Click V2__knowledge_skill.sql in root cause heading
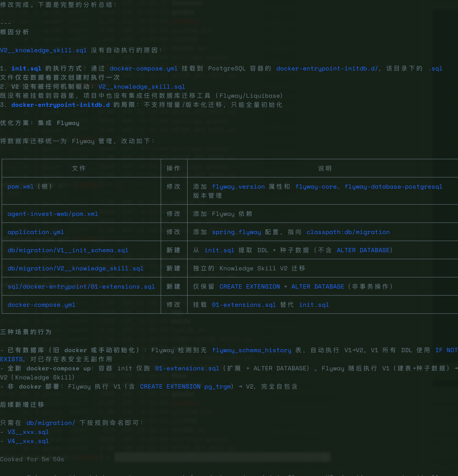458x476 pixels. 43,50
